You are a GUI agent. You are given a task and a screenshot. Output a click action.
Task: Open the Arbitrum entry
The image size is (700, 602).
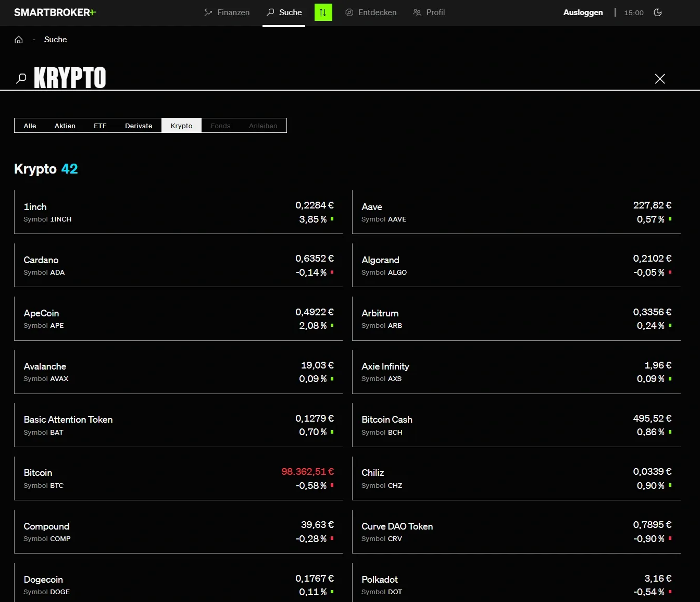coord(516,318)
